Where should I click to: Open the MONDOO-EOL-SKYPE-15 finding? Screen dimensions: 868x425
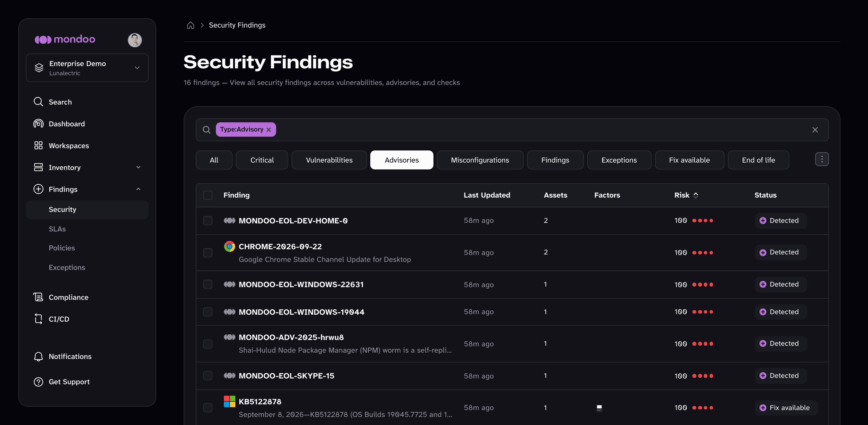coord(286,376)
